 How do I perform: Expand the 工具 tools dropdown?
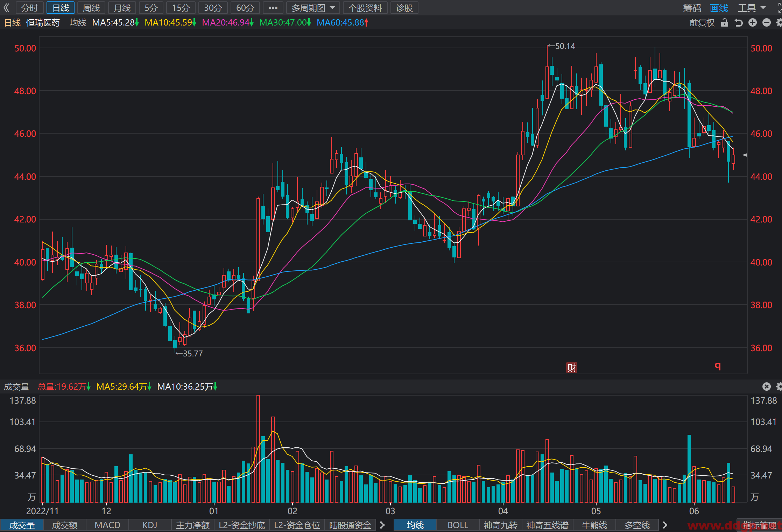[752, 8]
